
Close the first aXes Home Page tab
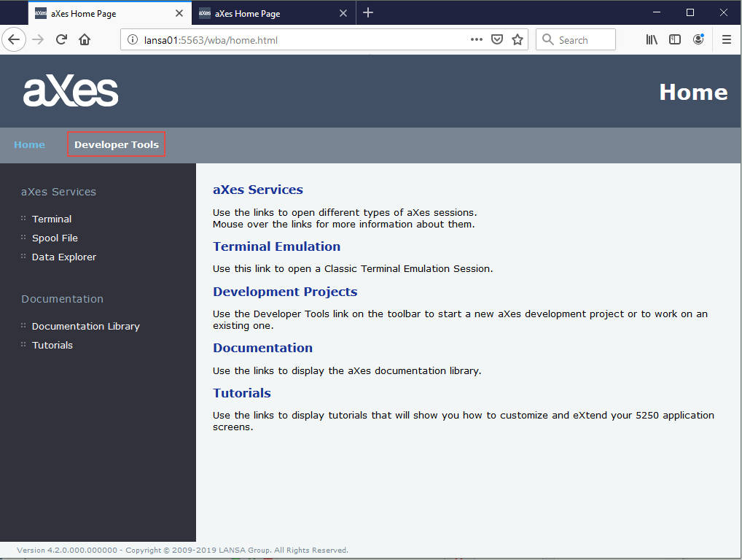179,13
